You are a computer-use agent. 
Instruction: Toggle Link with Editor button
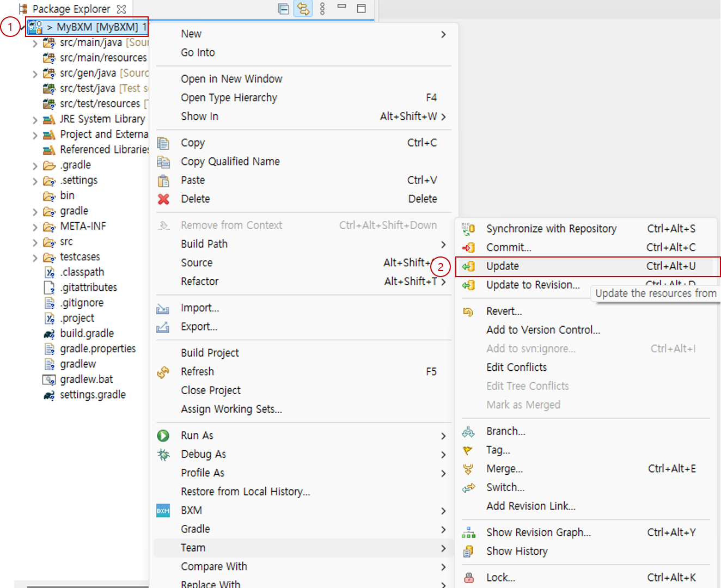303,9
